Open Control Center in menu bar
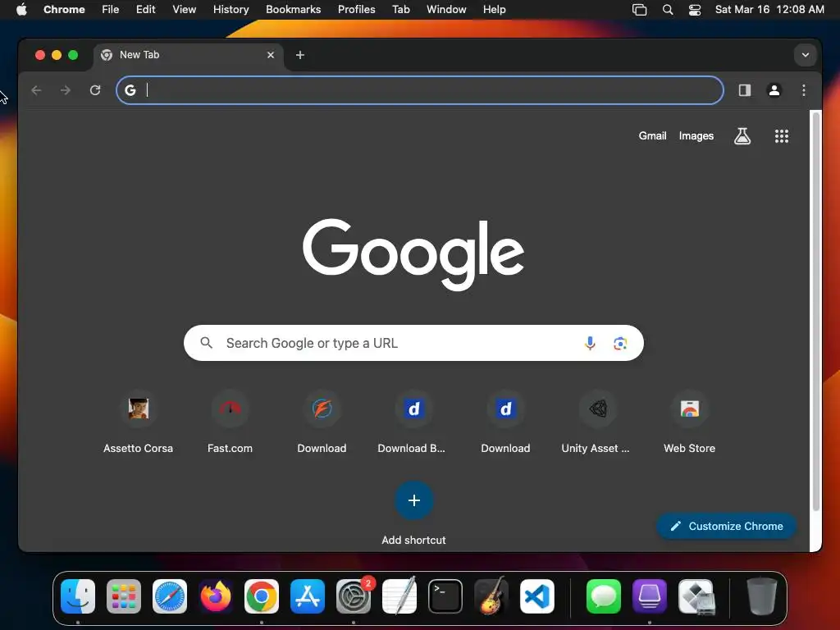The width and height of the screenshot is (840, 630). point(695,9)
